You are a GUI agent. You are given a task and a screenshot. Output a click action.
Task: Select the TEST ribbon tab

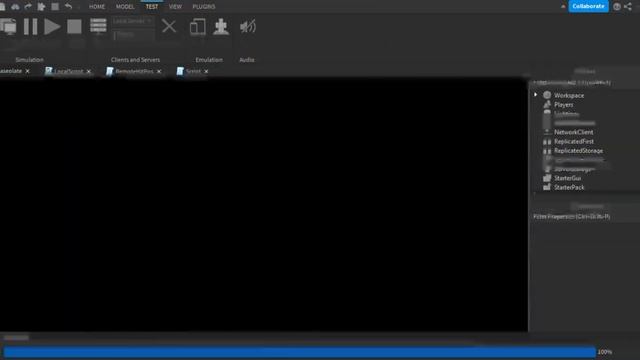[x=152, y=7]
